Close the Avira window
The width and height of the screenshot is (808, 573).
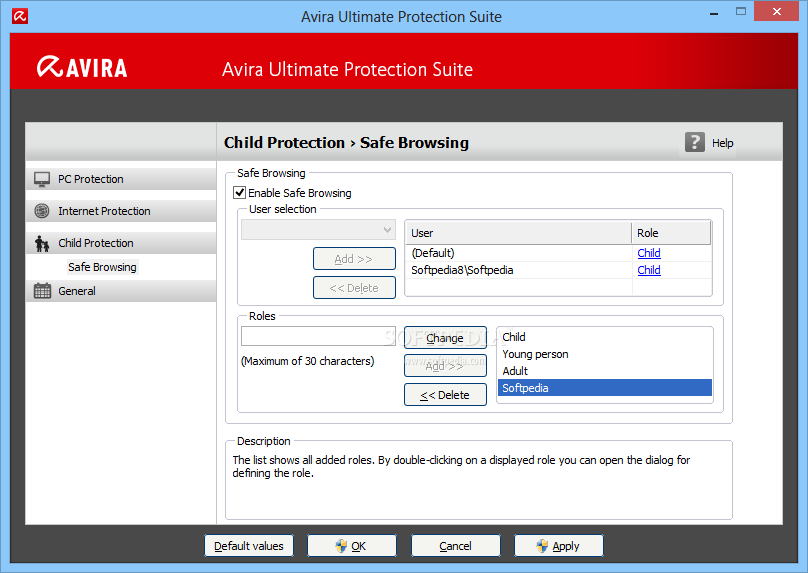[777, 11]
